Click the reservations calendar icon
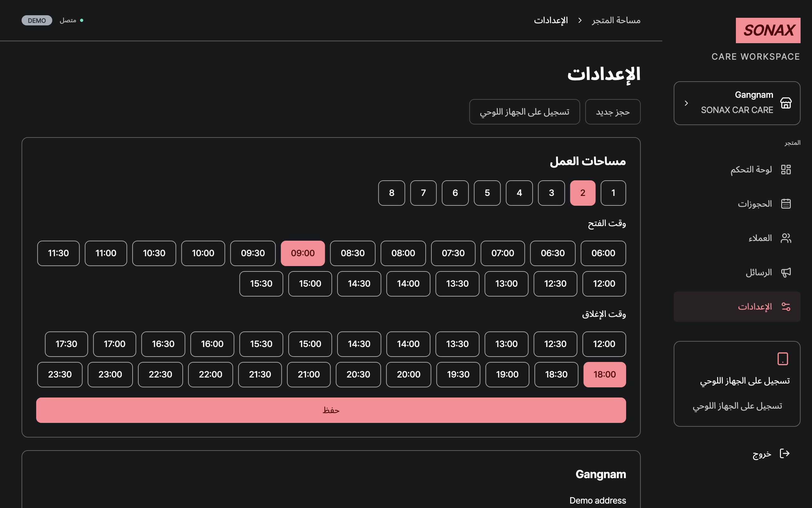Viewport: 812px width, 508px height. [x=786, y=204]
